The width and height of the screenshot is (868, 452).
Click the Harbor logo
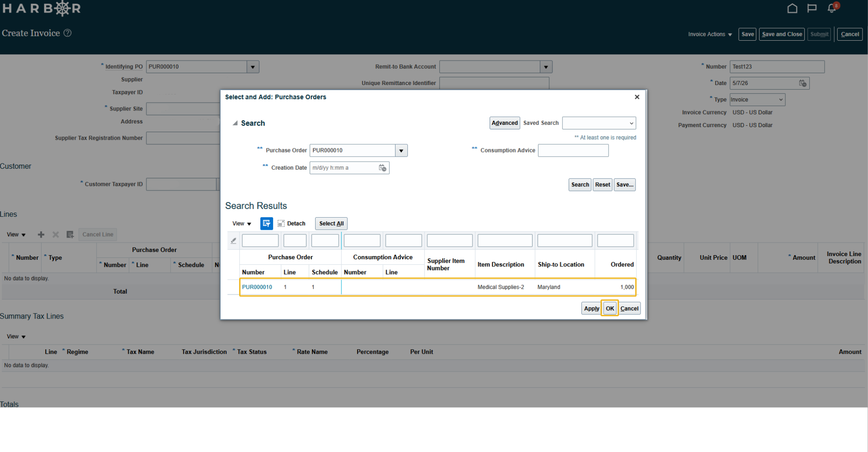pos(42,8)
